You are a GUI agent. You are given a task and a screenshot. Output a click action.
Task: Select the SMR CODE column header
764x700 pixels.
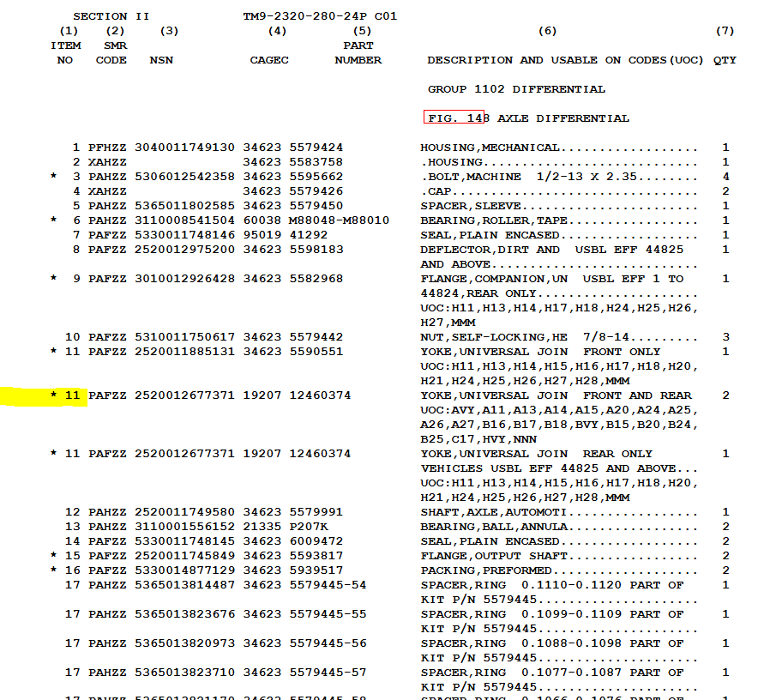point(111,52)
